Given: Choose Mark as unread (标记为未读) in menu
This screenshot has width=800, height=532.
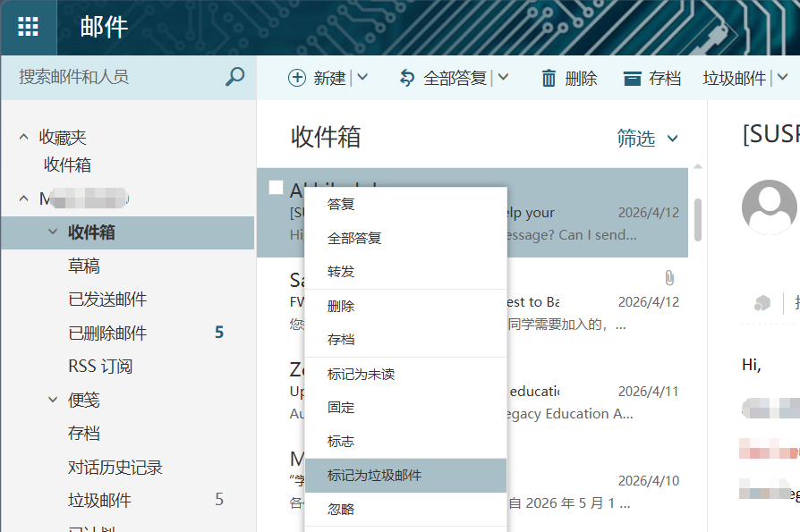Looking at the screenshot, I should pos(361,375).
